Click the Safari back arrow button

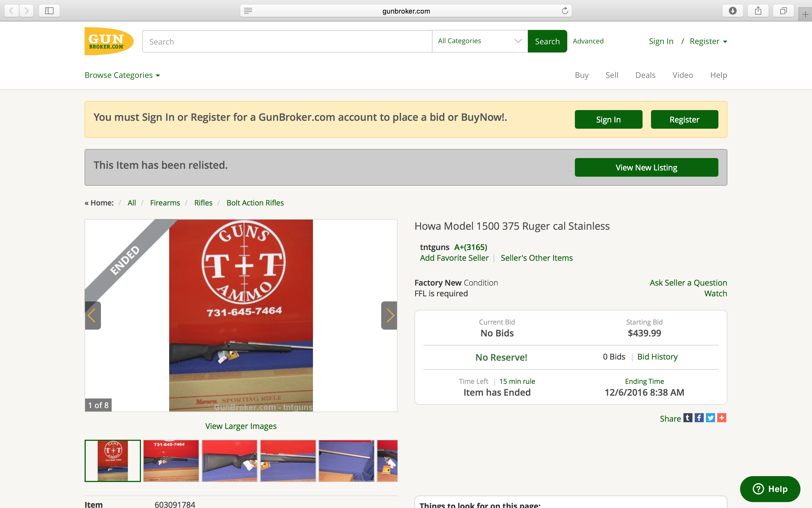(11, 11)
